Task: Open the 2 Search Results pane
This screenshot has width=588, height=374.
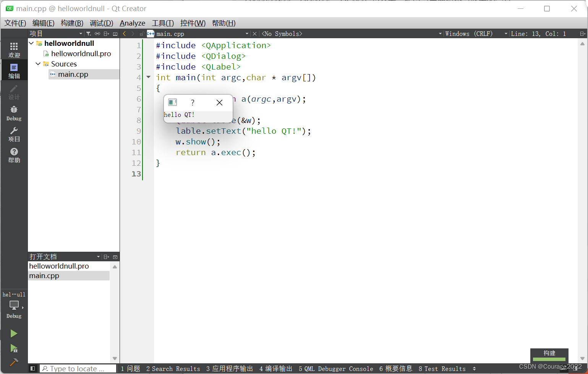Action: [x=173, y=369]
